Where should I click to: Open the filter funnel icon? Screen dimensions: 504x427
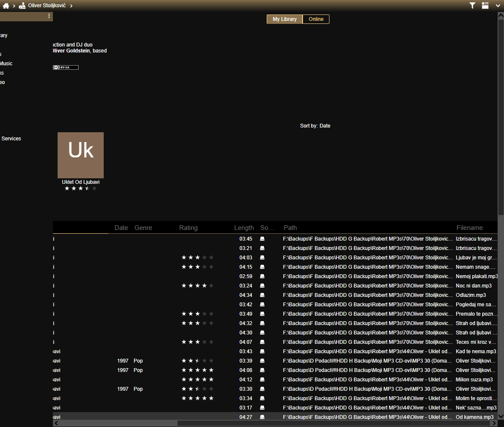click(x=472, y=6)
